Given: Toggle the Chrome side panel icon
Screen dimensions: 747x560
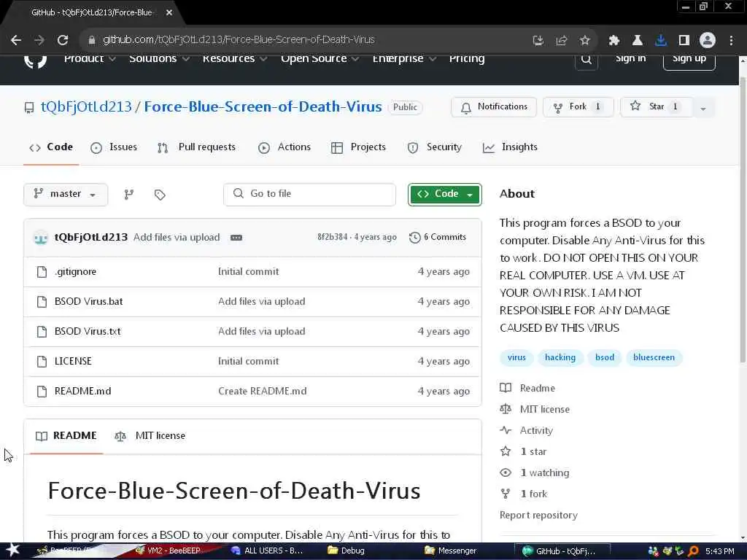Looking at the screenshot, I should (x=684, y=40).
